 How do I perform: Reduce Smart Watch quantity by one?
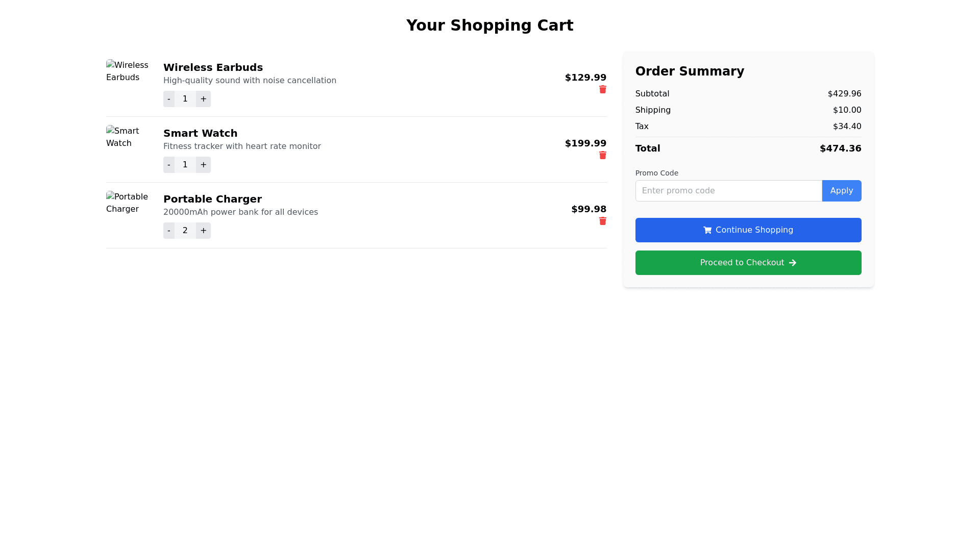[169, 165]
